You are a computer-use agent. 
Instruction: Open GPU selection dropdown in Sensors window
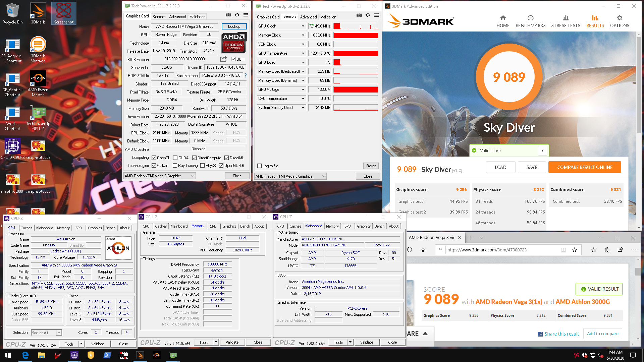(x=290, y=176)
